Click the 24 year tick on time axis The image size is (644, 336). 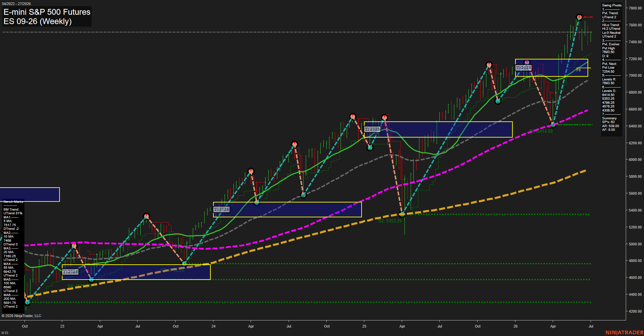213,326
